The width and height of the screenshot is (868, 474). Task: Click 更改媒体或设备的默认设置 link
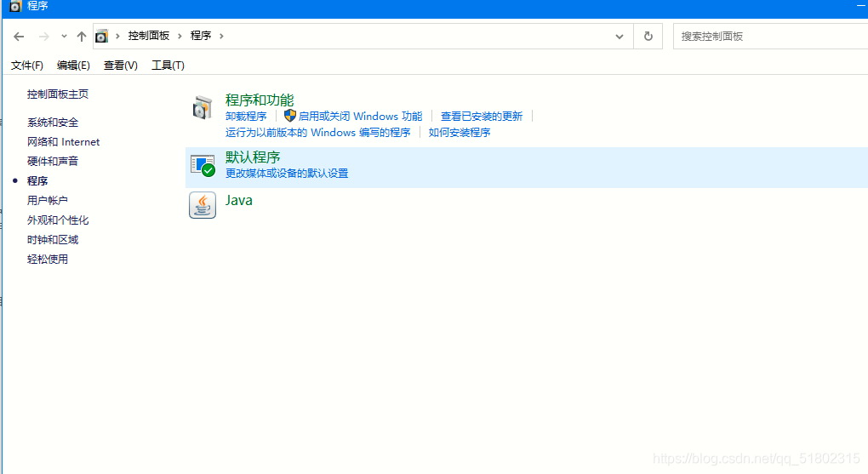tap(286, 174)
